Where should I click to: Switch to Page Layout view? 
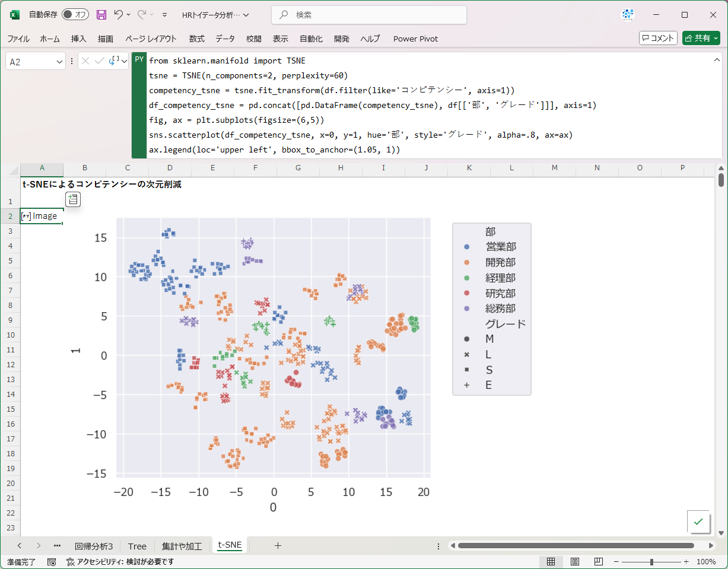pos(574,562)
